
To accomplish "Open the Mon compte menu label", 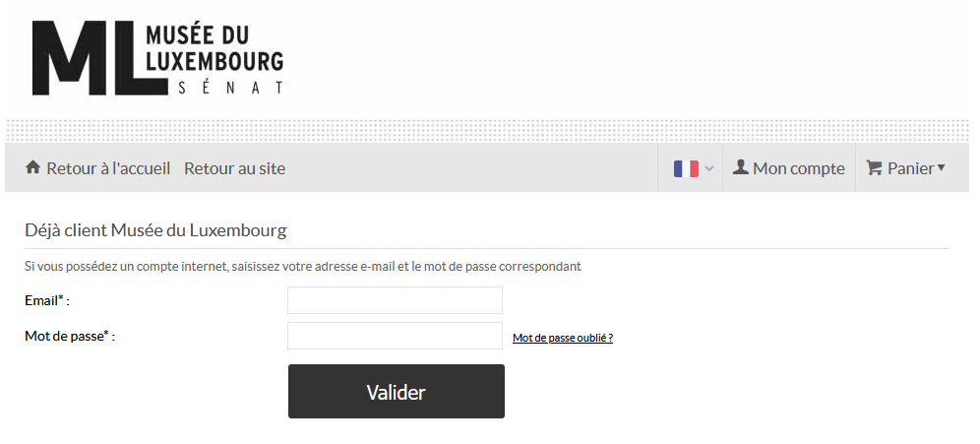I will (x=799, y=168).
